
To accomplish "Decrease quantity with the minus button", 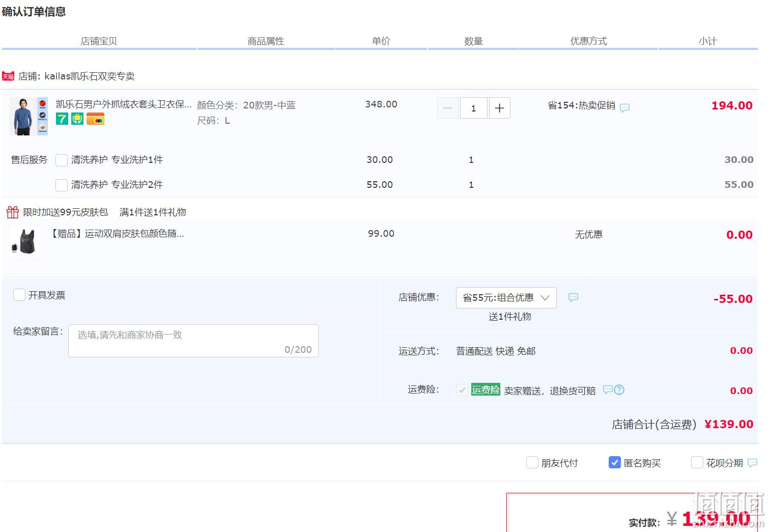I will [448, 108].
